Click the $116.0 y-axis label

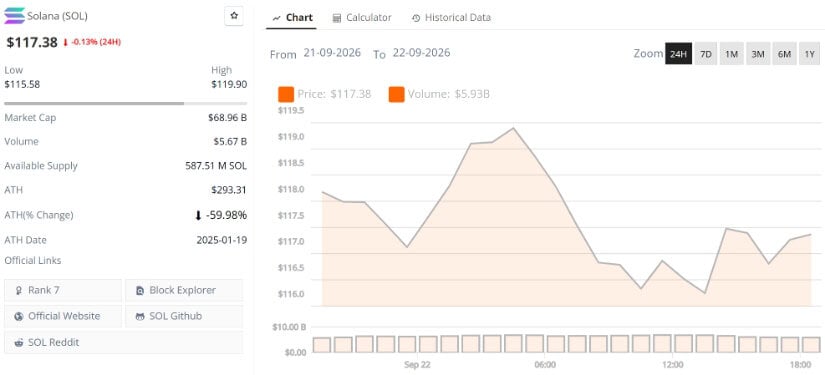tap(291, 294)
